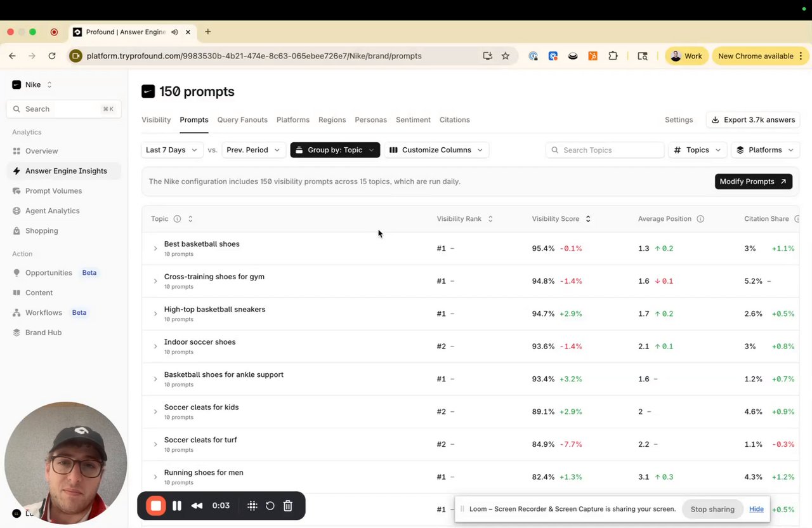Switch to the Query Fanouts tab
Viewport: 812px width, 528px height.
pos(242,120)
